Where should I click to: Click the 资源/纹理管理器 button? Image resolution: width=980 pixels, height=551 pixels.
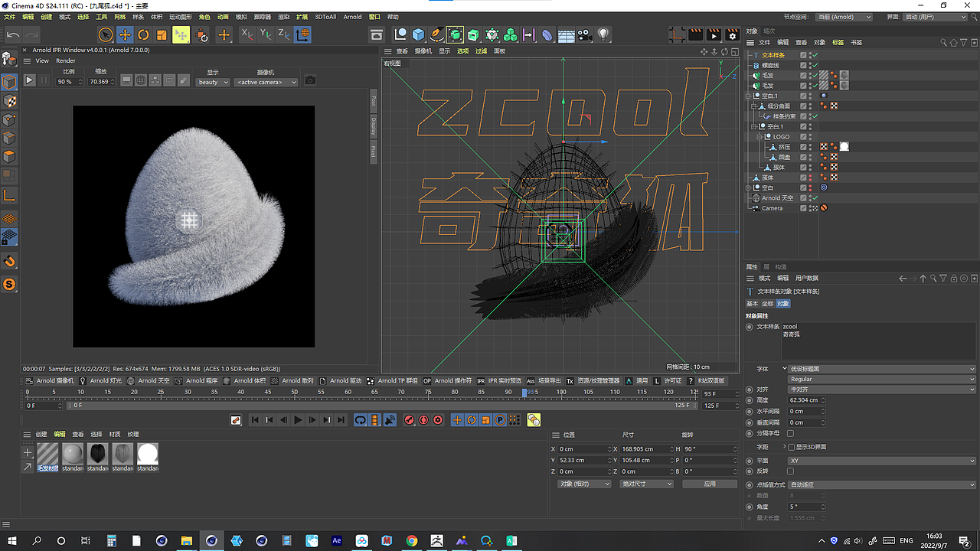[x=593, y=380]
